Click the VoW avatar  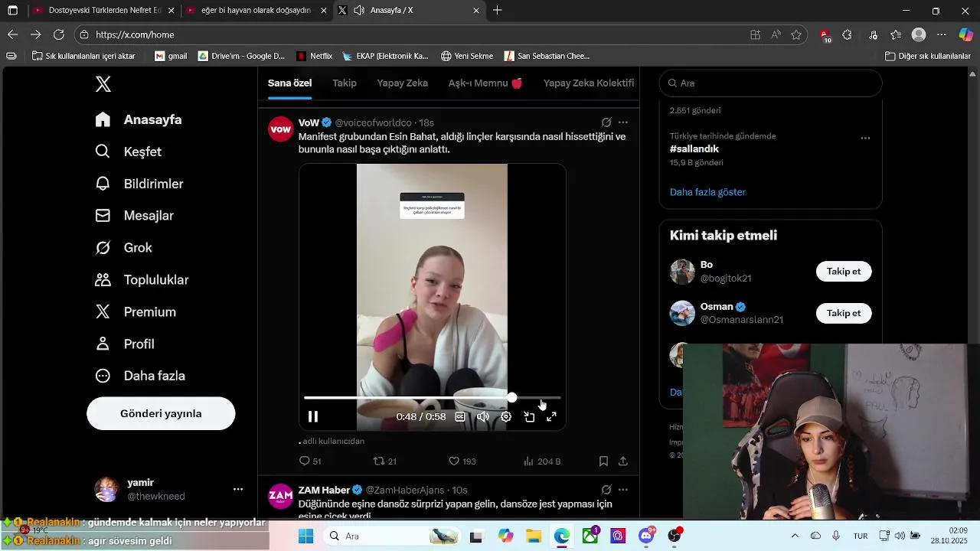coord(281,129)
